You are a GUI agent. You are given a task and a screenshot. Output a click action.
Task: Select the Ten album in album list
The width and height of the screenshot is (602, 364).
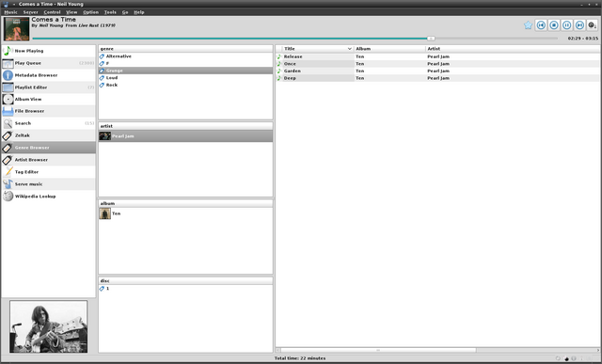point(185,214)
